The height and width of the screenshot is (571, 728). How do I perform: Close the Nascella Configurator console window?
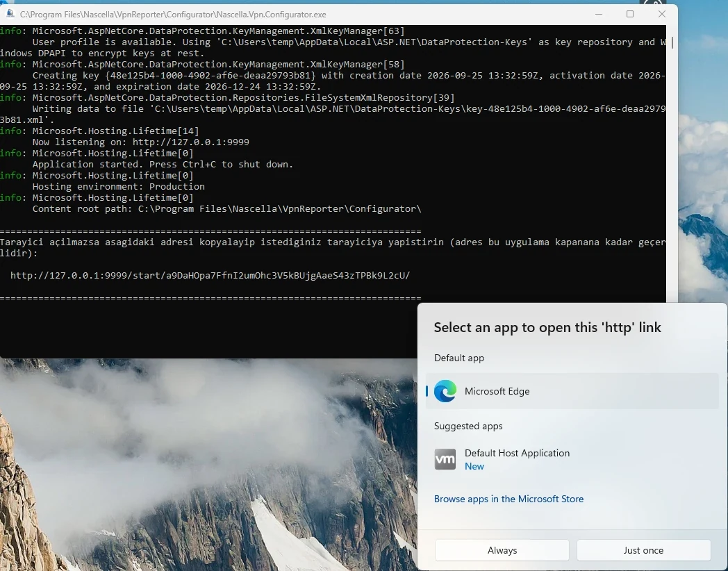[x=662, y=15]
